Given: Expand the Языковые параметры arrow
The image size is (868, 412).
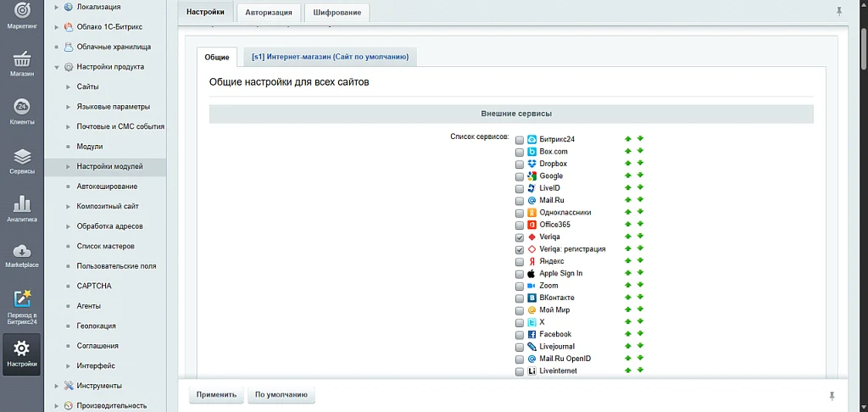Looking at the screenshot, I should (68, 107).
